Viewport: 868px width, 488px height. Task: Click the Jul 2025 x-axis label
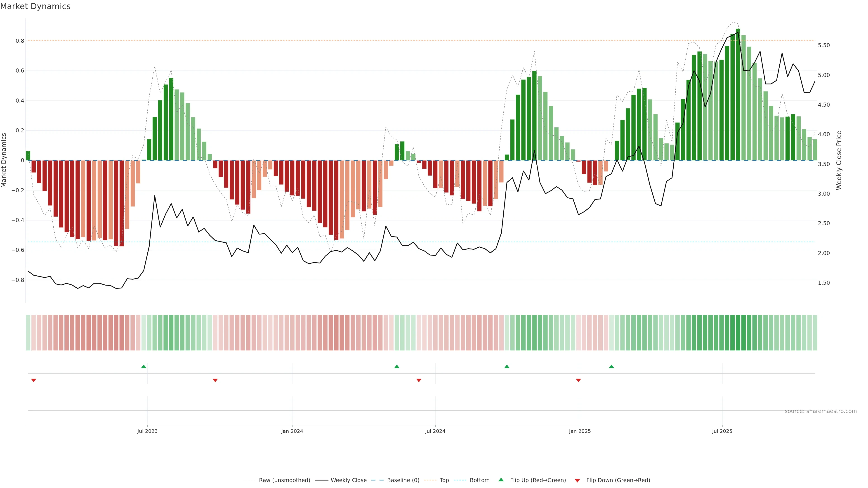point(722,431)
